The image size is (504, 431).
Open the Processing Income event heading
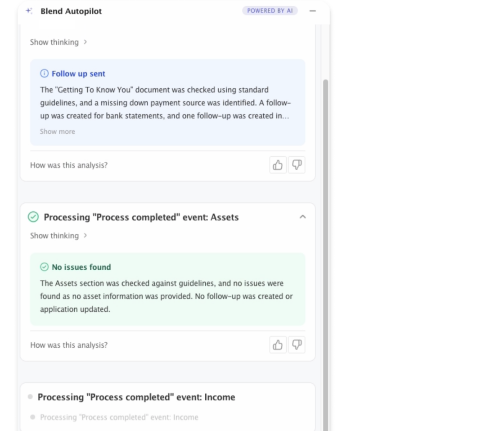136,397
